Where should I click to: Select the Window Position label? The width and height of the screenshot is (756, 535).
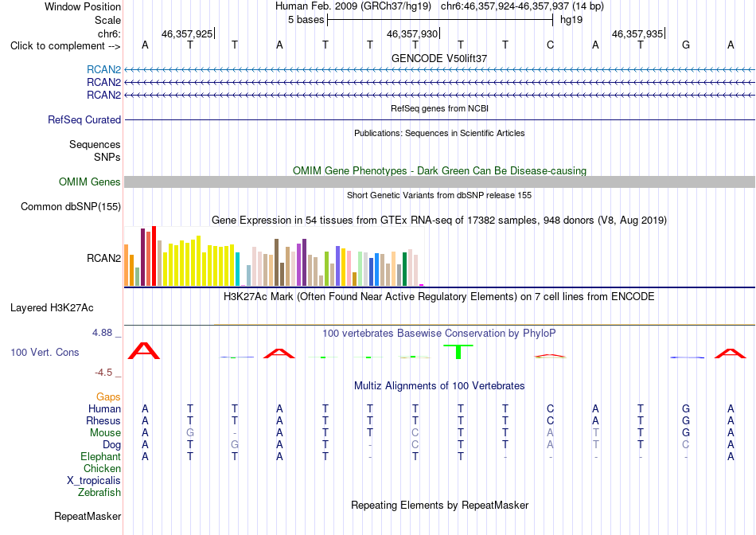(x=83, y=6)
